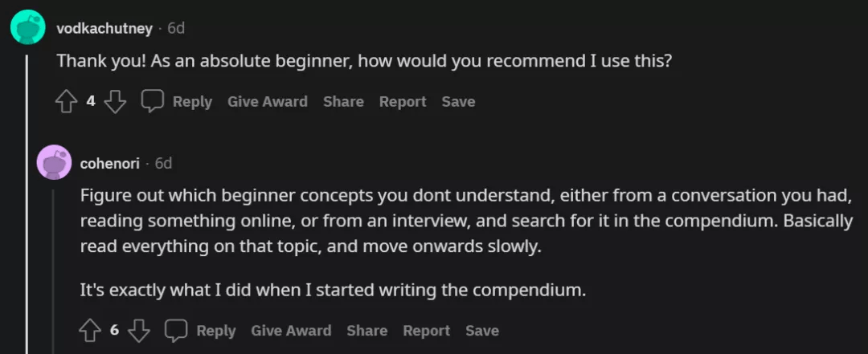Open cohenori's purple avatar
Screen dimensions: 868x354
click(x=54, y=162)
